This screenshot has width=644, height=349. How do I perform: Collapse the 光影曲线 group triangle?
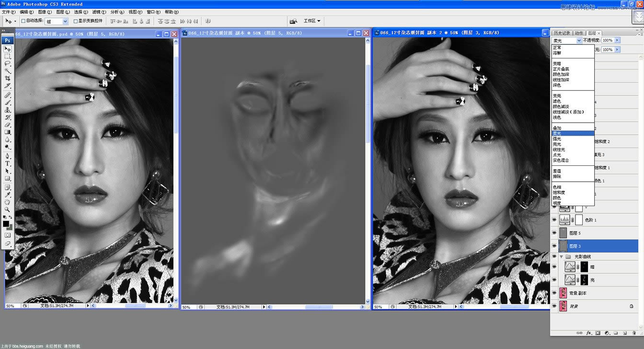[561, 256]
